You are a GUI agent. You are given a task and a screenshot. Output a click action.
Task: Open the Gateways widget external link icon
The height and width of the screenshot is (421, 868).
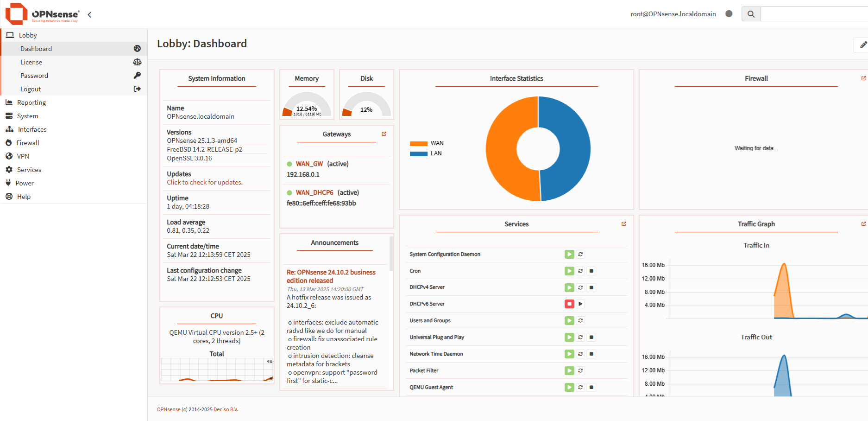coord(384,134)
